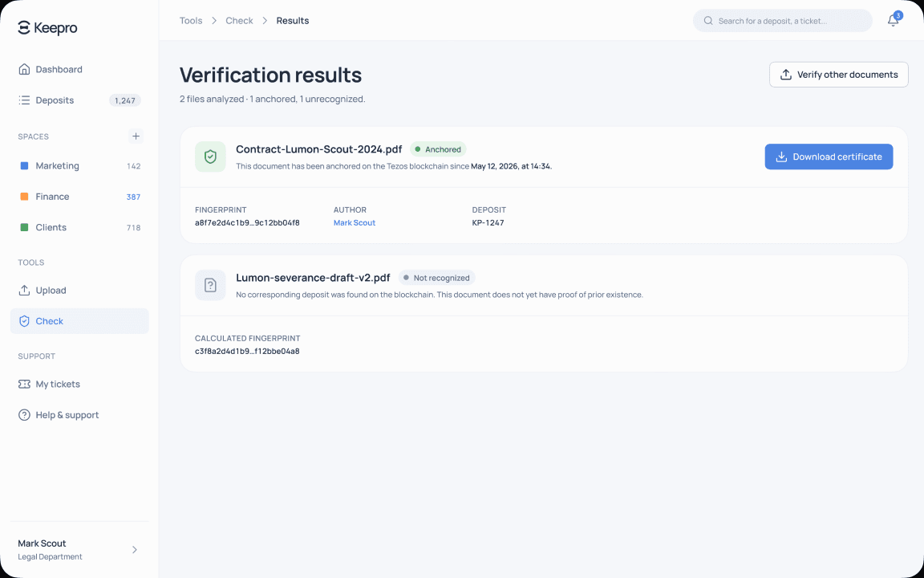
Task: Add a new space with plus icon
Action: point(136,136)
